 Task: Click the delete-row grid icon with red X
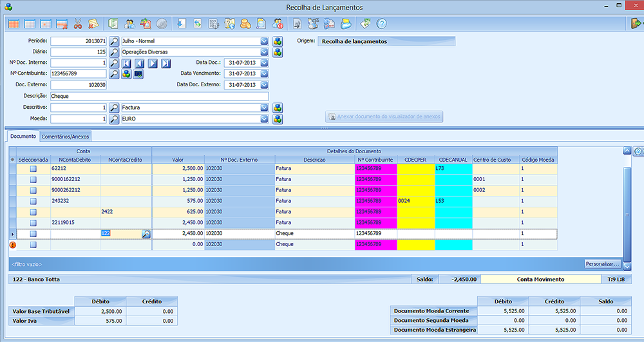[62, 24]
